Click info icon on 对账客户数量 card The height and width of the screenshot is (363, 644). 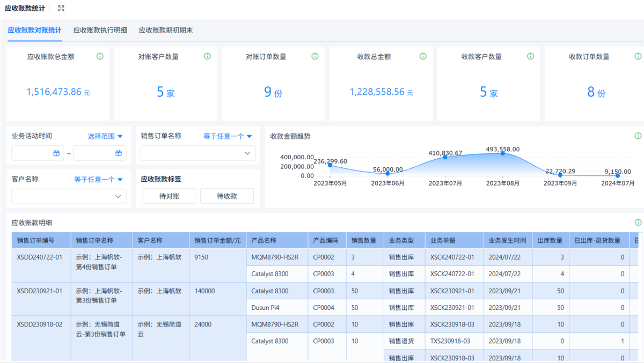(208, 56)
